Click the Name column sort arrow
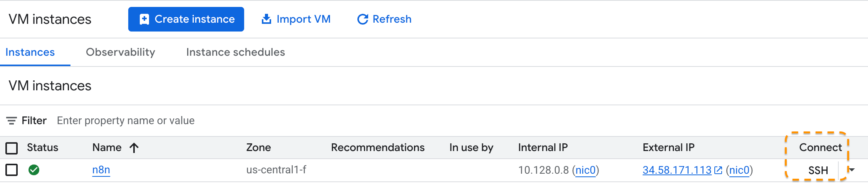Screen dimensions: 868x196 coord(134,148)
